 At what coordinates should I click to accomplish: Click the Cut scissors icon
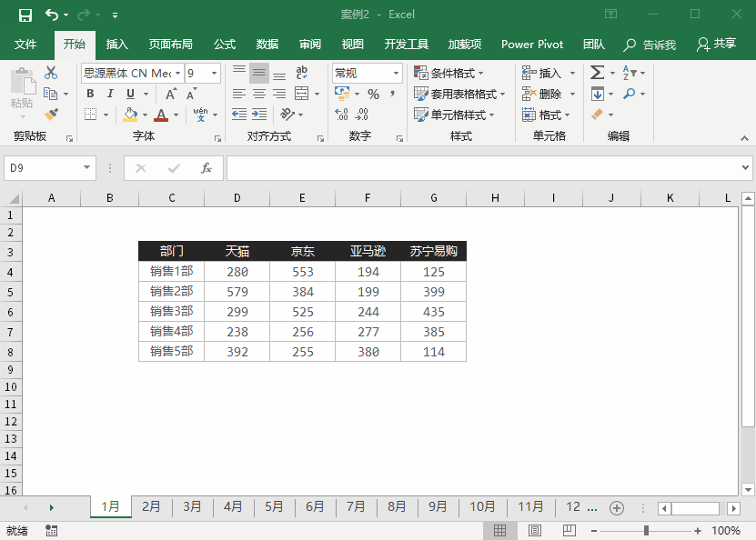click(x=51, y=73)
